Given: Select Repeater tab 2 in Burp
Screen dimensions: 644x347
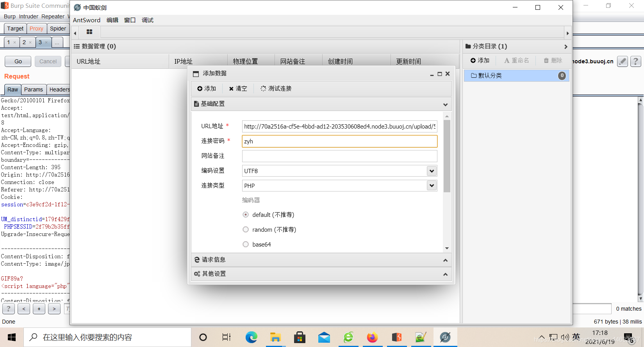Looking at the screenshot, I should (x=27, y=42).
